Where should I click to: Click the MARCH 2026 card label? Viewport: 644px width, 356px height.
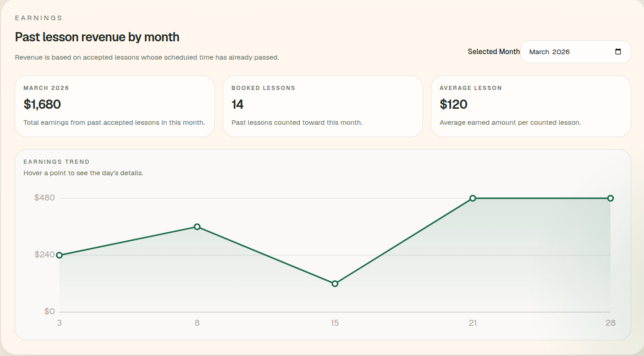[x=46, y=88]
